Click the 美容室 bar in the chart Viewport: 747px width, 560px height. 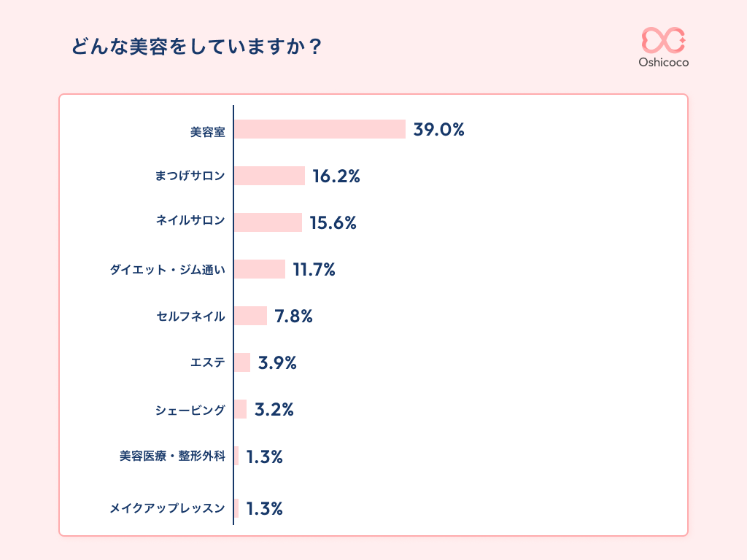(x=320, y=129)
